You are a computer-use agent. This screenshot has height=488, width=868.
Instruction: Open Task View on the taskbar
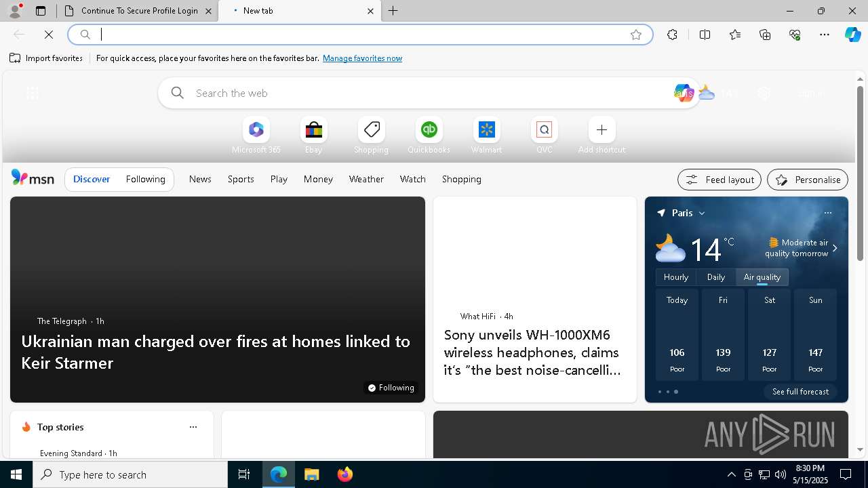(x=244, y=474)
